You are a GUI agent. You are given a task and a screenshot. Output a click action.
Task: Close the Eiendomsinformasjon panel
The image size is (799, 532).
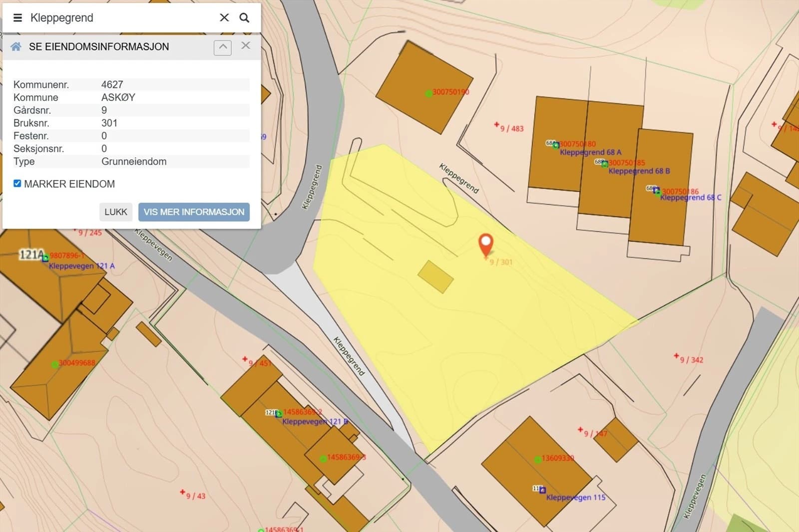tap(246, 46)
